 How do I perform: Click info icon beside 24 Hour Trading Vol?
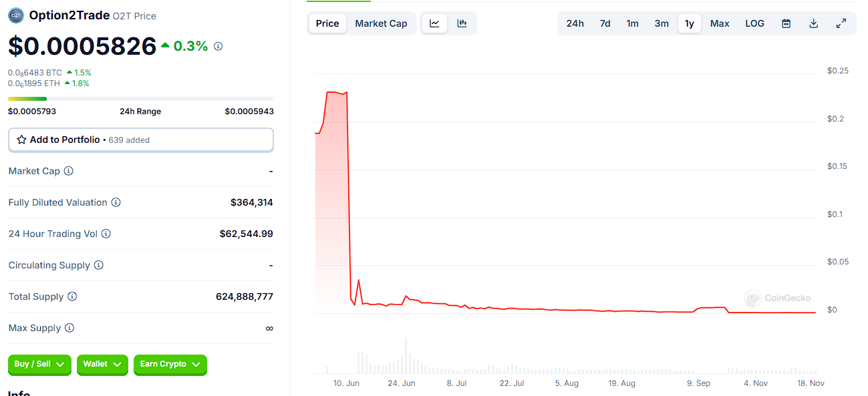(x=106, y=234)
